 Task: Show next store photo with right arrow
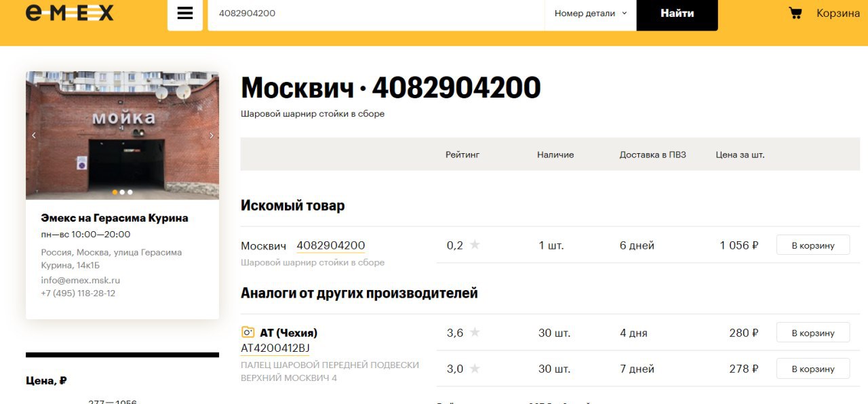tap(211, 136)
